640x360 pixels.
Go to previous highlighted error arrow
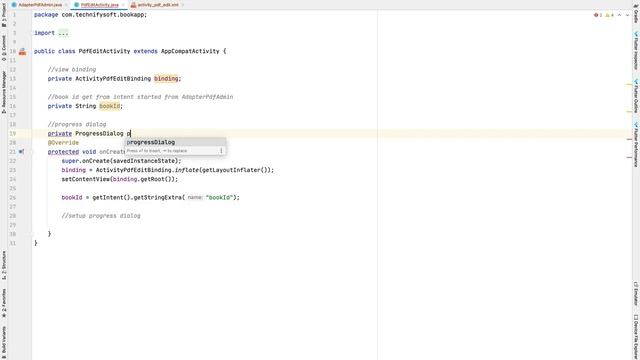click(620, 15)
